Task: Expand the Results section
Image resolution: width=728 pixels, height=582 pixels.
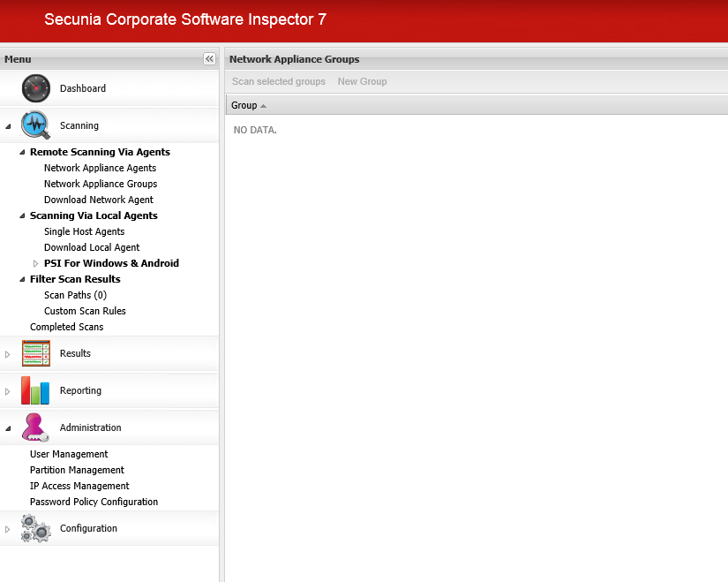Action: (8, 352)
